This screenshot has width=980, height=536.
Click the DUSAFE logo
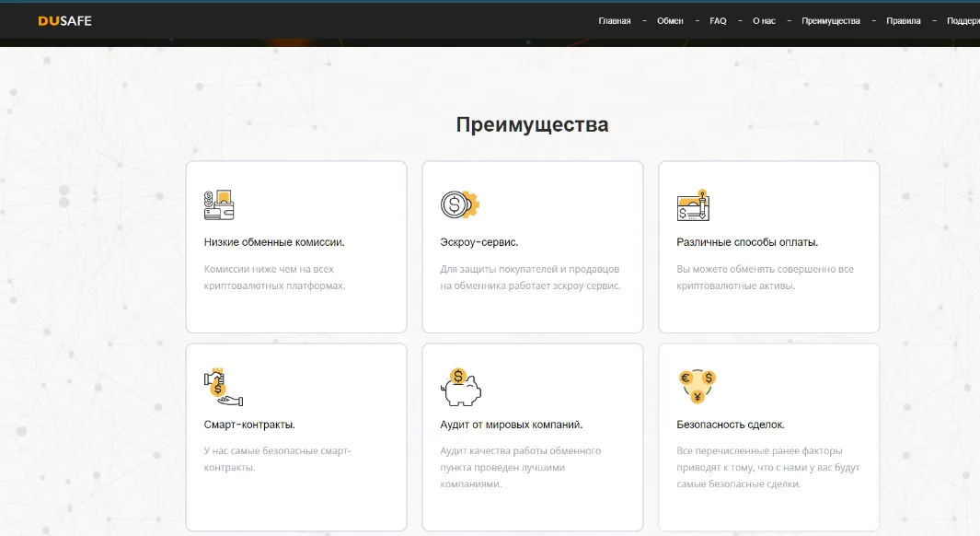point(64,20)
